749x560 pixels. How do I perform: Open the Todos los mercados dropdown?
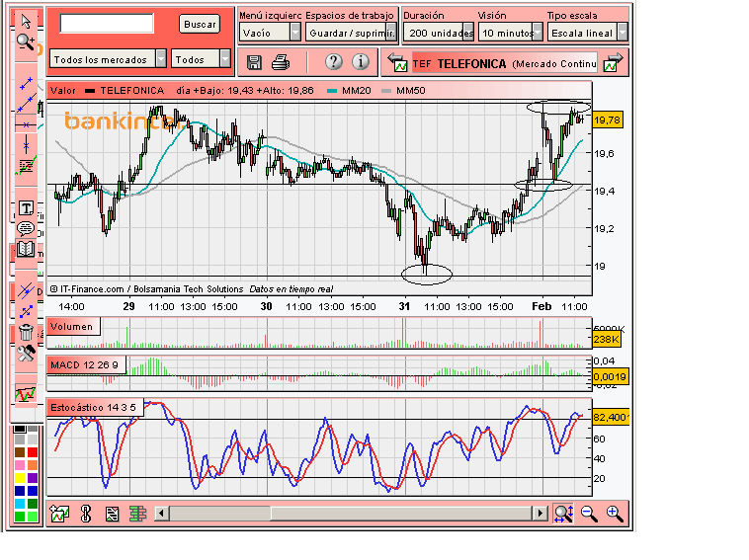tap(108, 59)
